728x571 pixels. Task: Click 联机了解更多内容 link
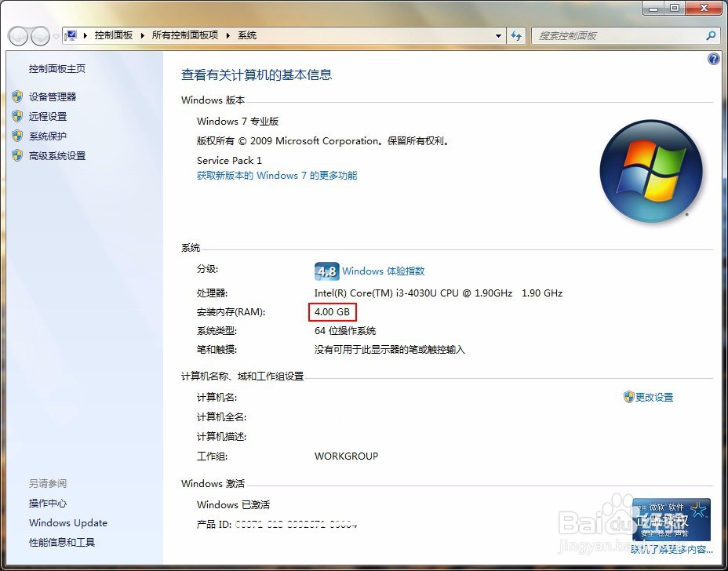pos(672,550)
